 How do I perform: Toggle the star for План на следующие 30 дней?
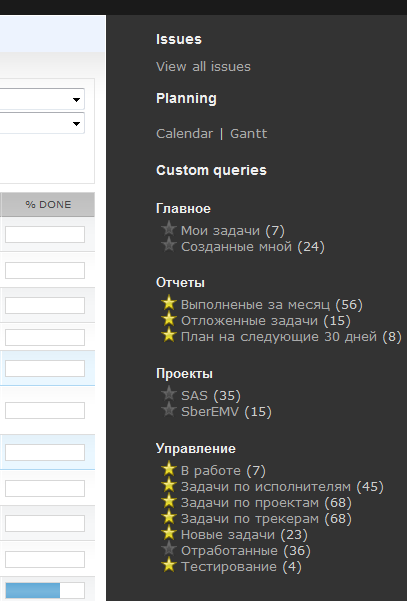pyautogui.click(x=169, y=335)
